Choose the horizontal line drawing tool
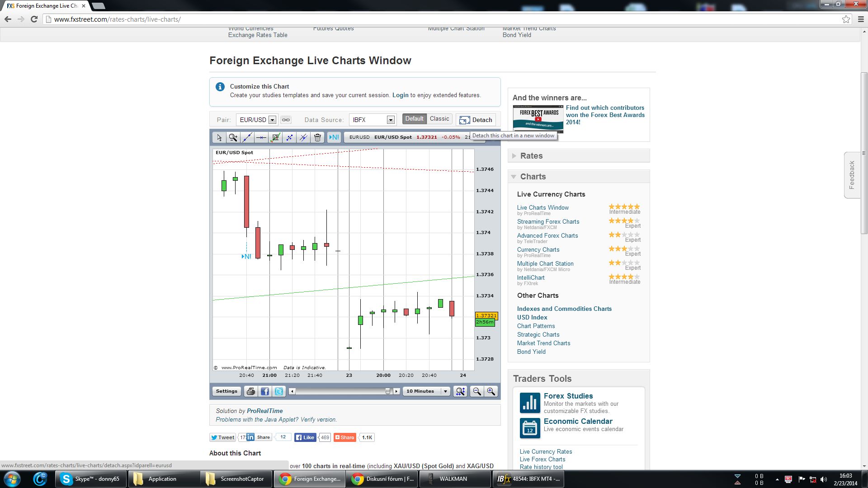The height and width of the screenshot is (488, 868). pyautogui.click(x=261, y=137)
